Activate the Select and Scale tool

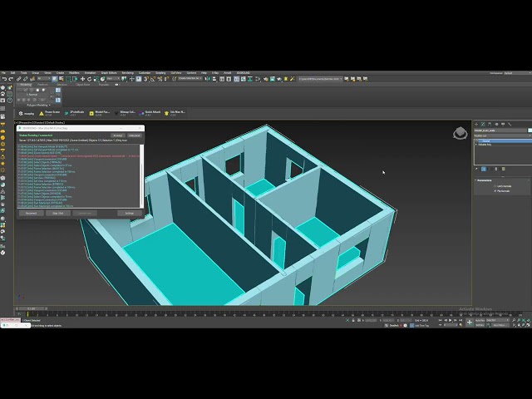(x=96, y=79)
